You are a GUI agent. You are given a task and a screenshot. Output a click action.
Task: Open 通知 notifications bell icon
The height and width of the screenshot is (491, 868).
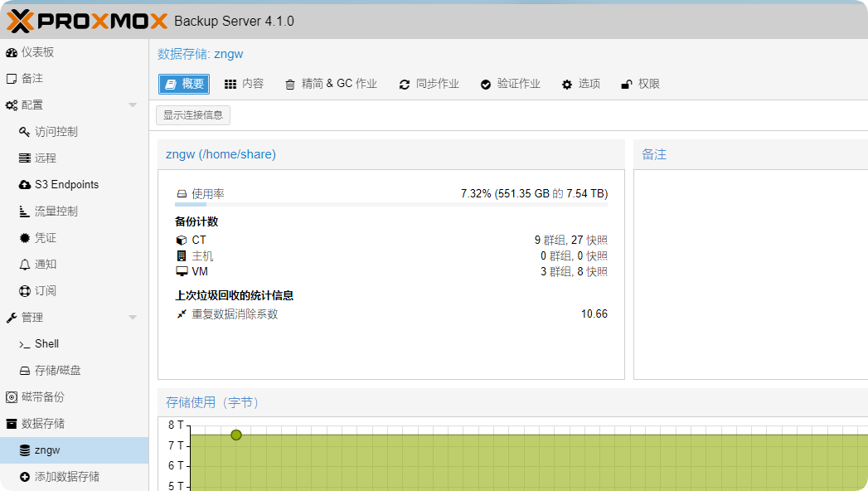click(x=25, y=265)
